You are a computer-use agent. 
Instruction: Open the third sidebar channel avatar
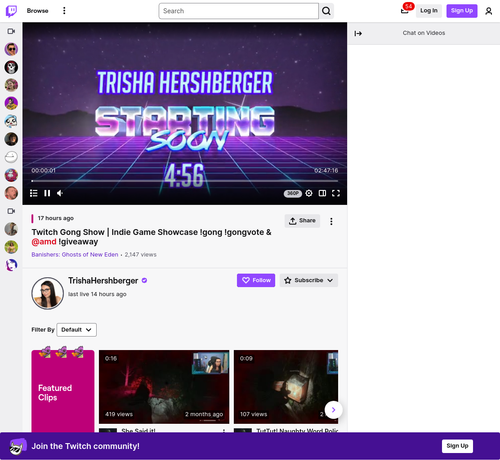coord(11,85)
